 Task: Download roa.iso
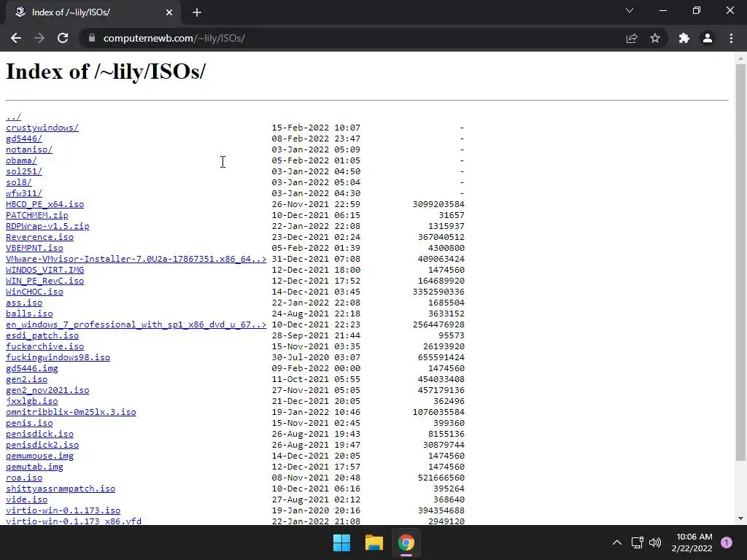(x=24, y=478)
